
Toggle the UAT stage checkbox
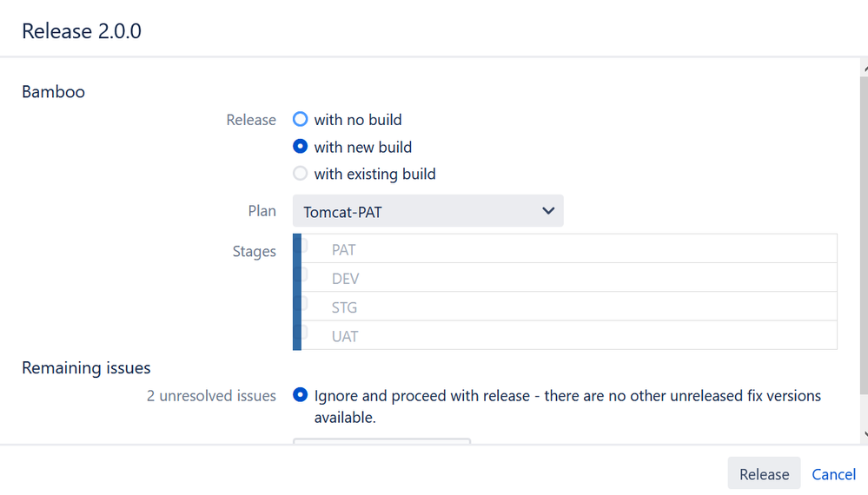pos(303,331)
